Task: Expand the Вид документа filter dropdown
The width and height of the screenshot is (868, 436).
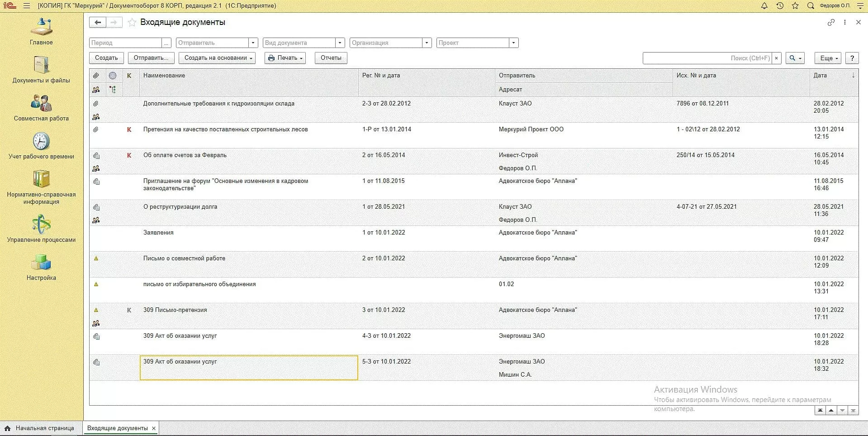Action: coord(340,43)
